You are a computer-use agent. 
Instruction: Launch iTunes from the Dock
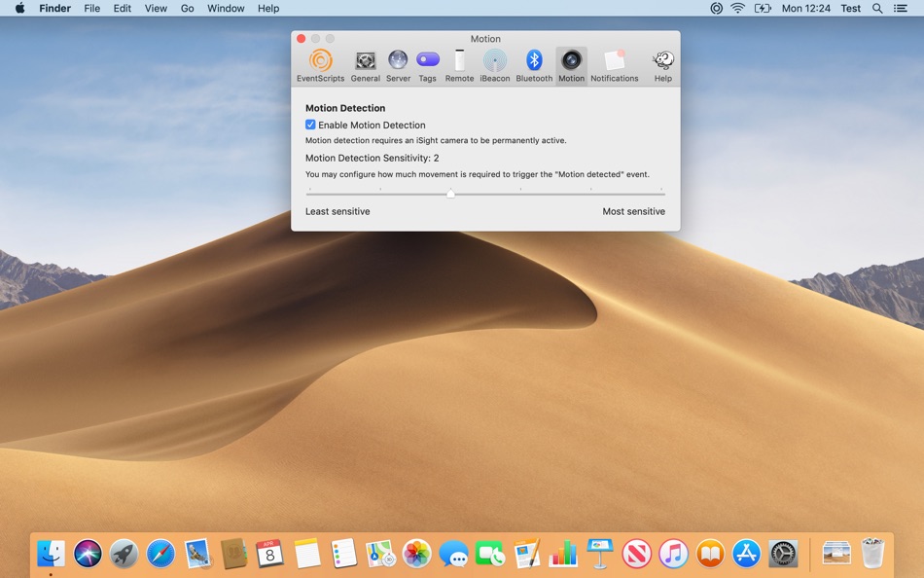(673, 554)
